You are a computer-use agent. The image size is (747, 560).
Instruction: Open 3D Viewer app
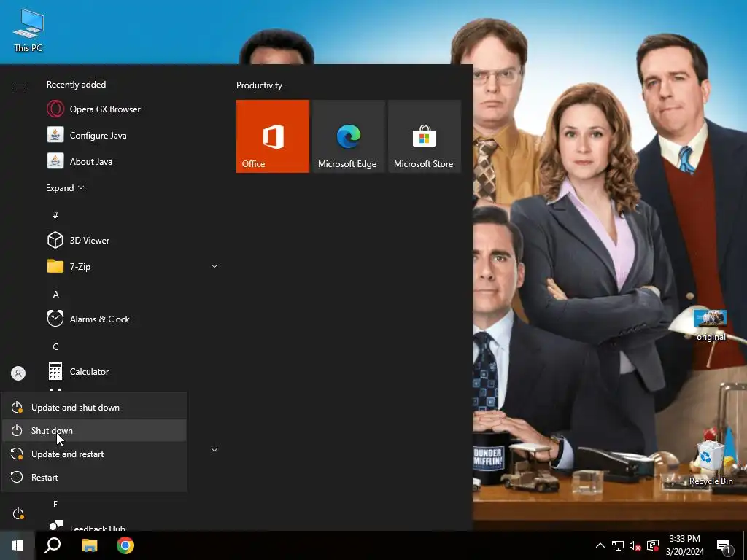tap(133, 240)
